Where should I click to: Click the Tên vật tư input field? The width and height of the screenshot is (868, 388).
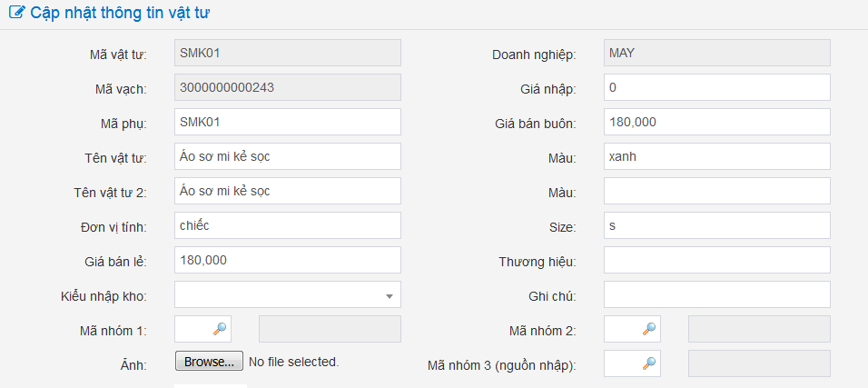click(287, 156)
